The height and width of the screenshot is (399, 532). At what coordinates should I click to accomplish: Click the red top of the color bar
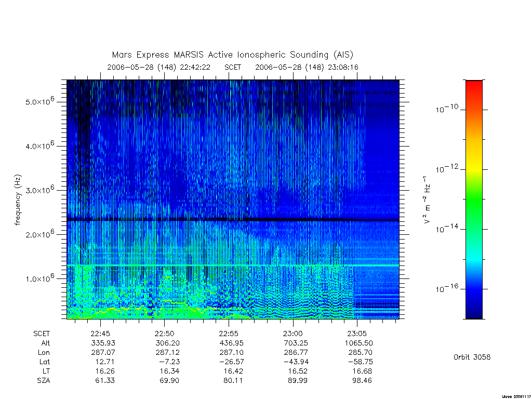(474, 87)
